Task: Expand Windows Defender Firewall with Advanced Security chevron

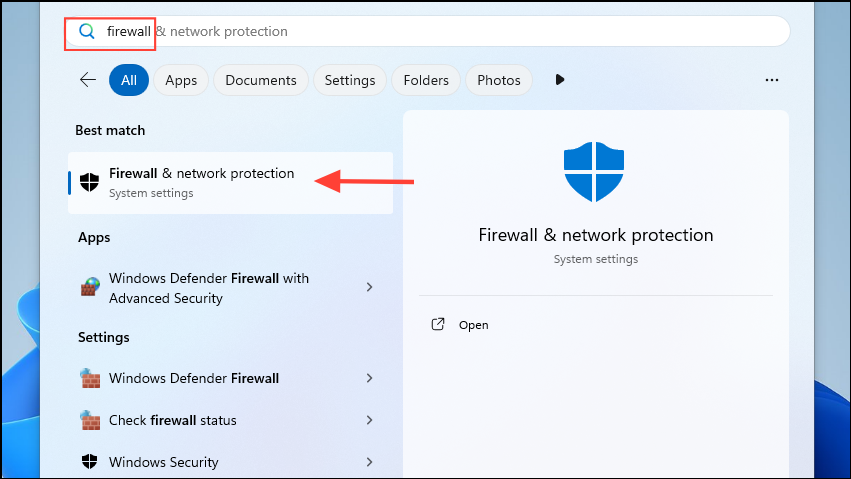Action: (369, 288)
